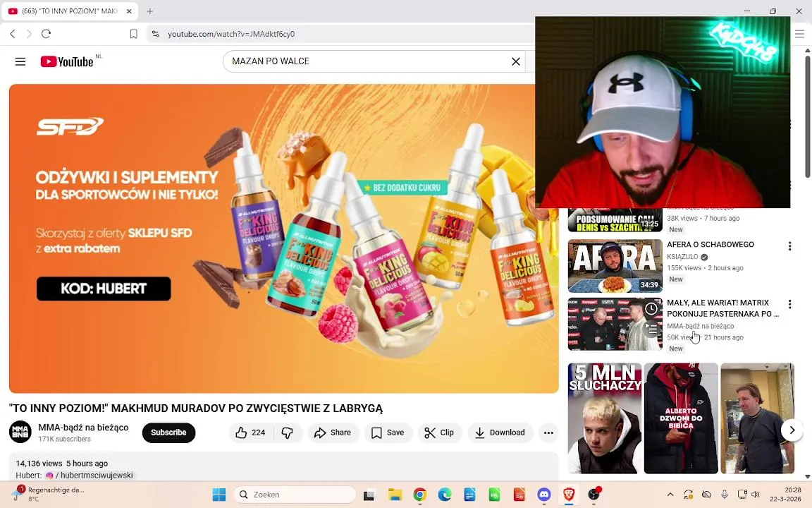Viewport: 812px width, 508px height.
Task: Close the TO INNY POZIOM tab
Action: (129, 11)
